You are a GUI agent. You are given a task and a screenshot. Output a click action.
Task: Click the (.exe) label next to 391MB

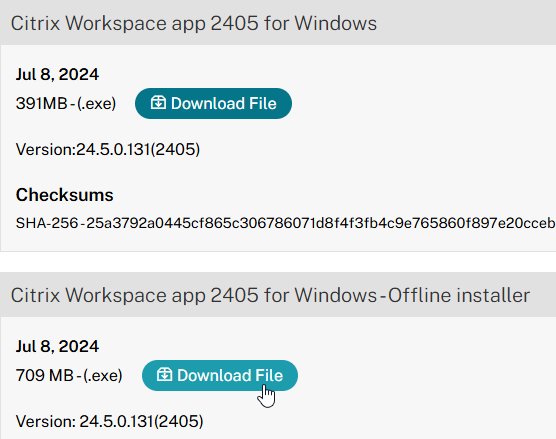point(96,104)
